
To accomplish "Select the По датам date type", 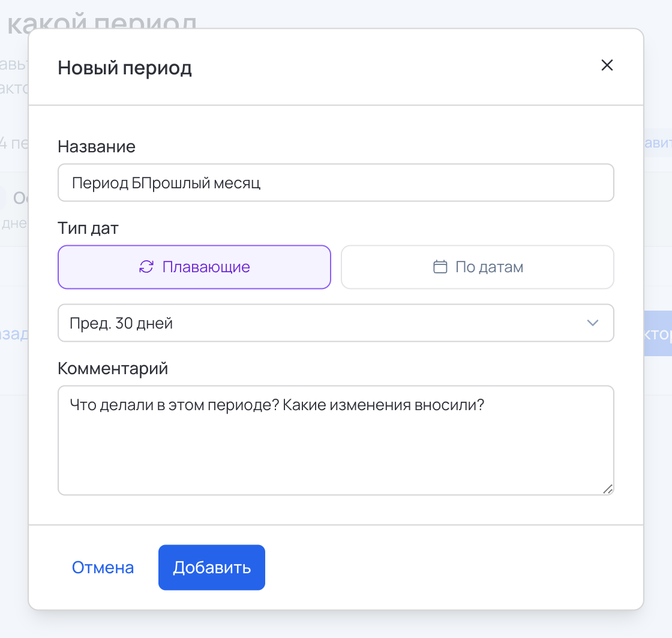I will pos(478,267).
